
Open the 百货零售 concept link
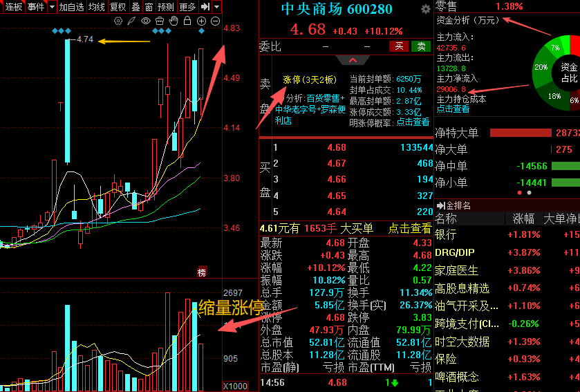pos(324,98)
